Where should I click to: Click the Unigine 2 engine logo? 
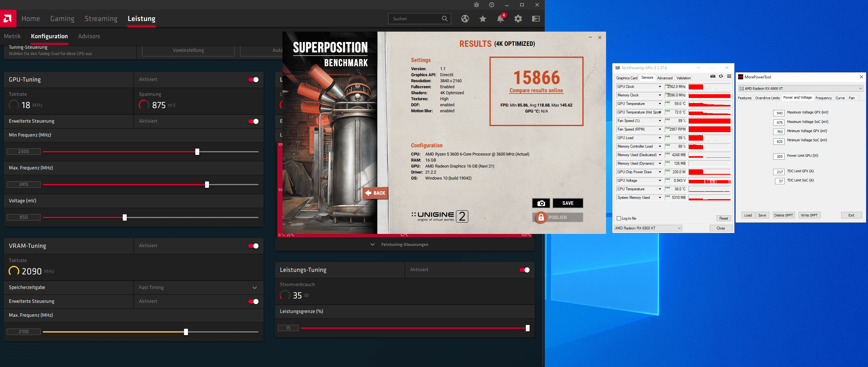tap(440, 216)
